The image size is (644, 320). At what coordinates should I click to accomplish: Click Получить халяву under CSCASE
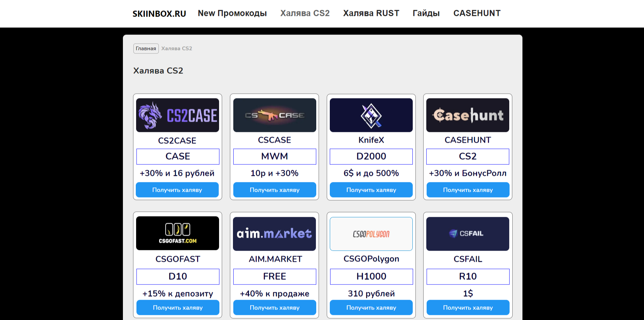(x=275, y=190)
